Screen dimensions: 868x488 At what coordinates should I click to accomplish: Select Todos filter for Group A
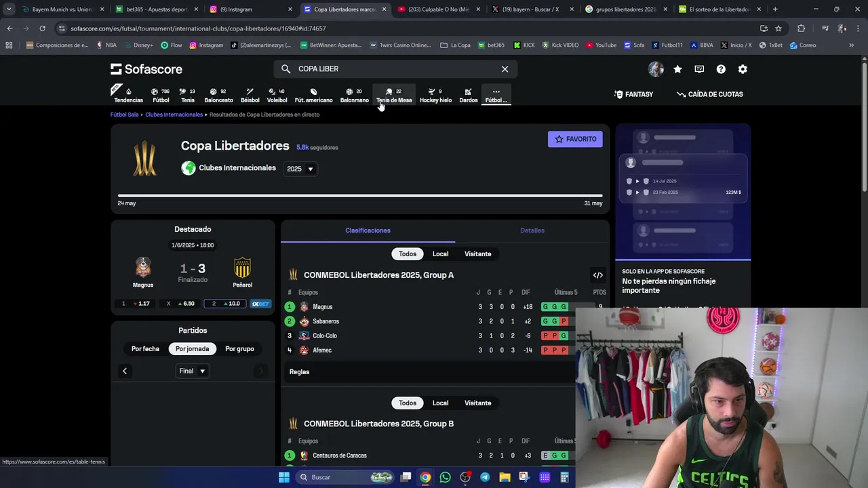click(x=408, y=253)
